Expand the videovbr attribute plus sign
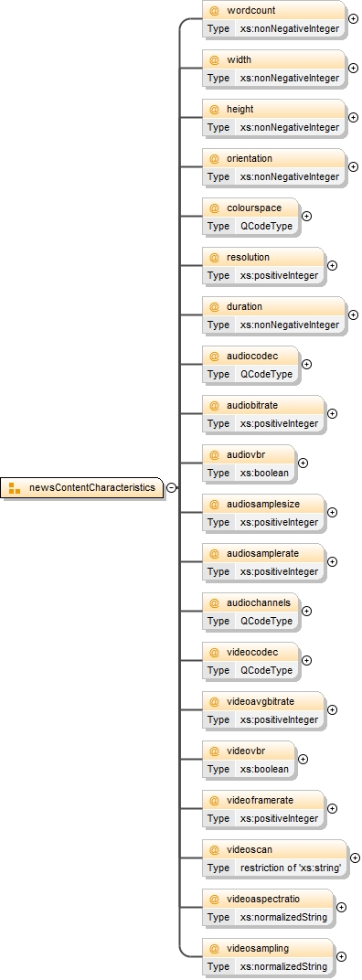362x980 pixels. [303, 759]
